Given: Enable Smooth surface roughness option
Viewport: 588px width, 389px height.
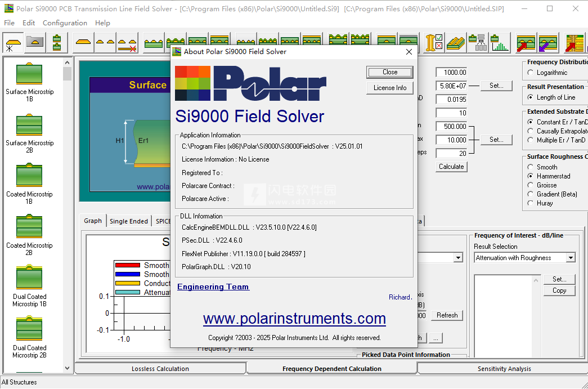Looking at the screenshot, I should [531, 167].
